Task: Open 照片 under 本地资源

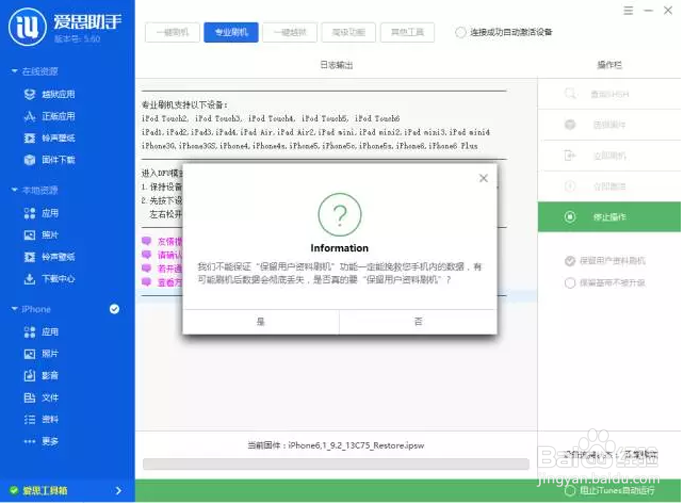Action: 41,235
